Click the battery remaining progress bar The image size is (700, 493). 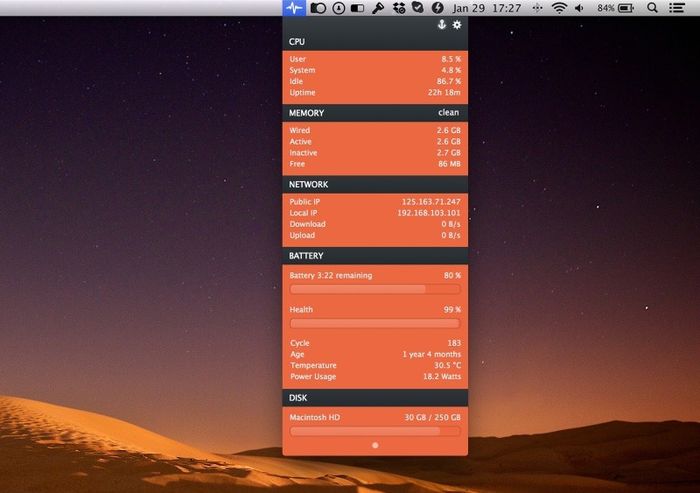pyautogui.click(x=374, y=289)
